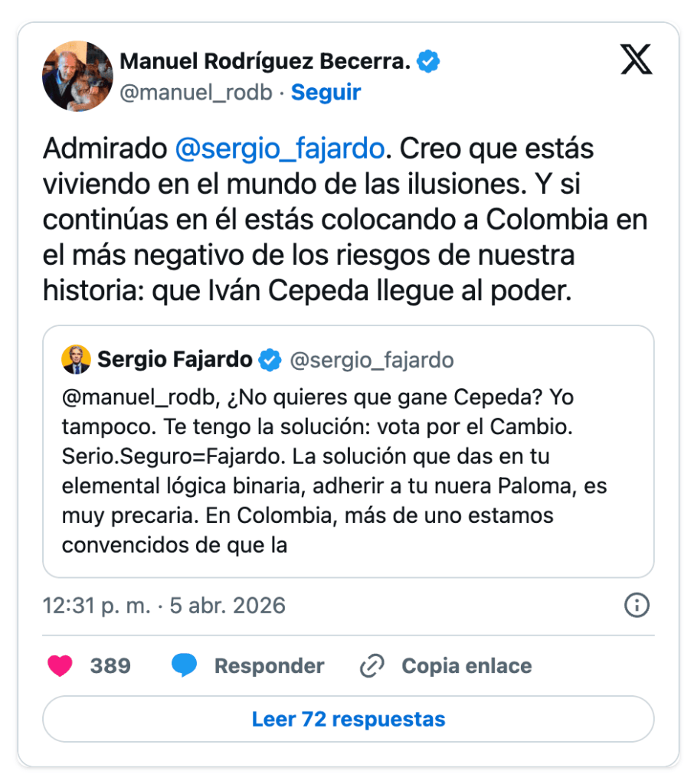The width and height of the screenshot is (694, 784).
Task: Open Manuel Rodríguez Becerra's profile photo
Action: (x=77, y=77)
